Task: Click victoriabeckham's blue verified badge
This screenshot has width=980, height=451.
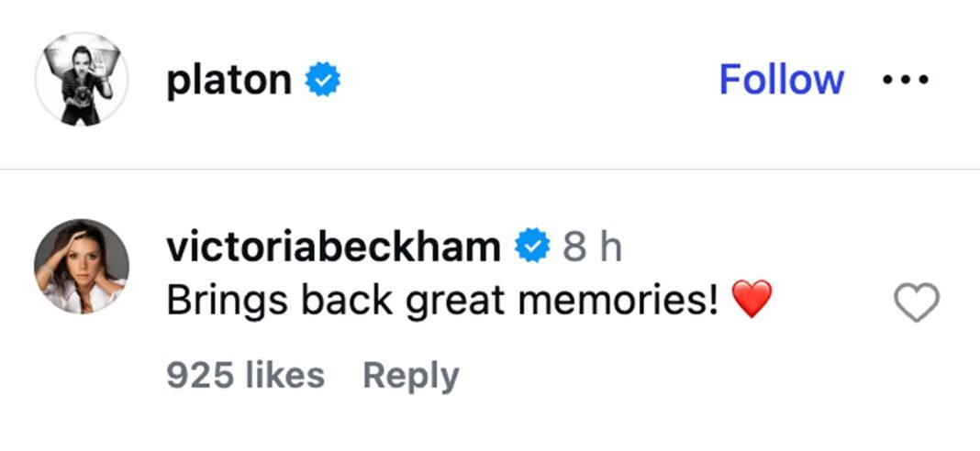Action: (x=531, y=247)
